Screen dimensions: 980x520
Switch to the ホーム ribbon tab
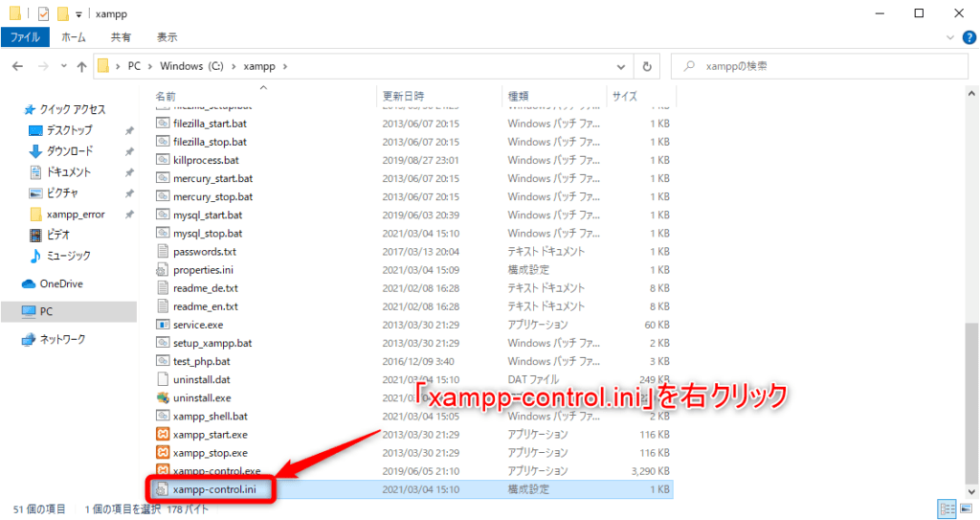coord(73,37)
